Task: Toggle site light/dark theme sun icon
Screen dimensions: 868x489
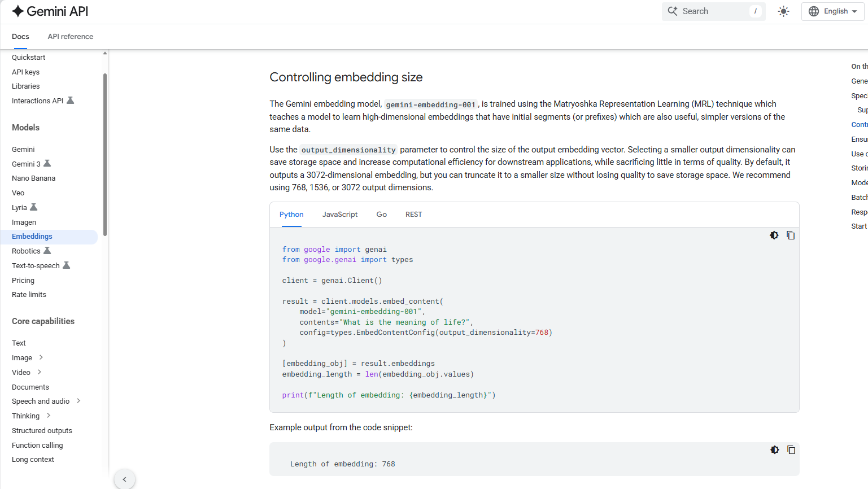Action: point(783,11)
